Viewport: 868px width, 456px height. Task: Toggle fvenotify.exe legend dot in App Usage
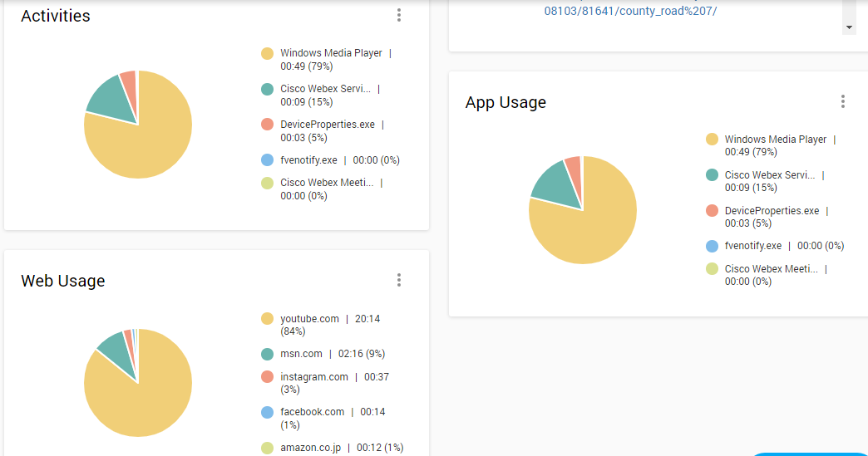(712, 246)
